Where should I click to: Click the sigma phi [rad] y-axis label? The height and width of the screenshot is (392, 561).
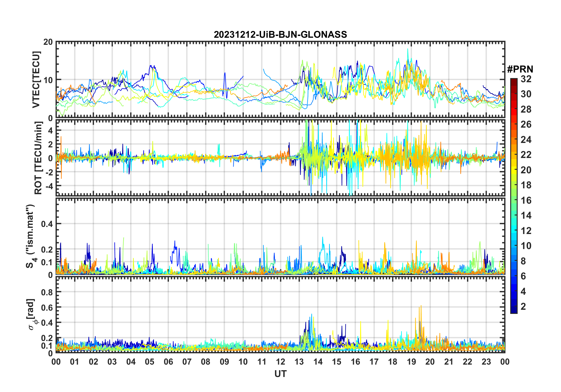(32, 314)
